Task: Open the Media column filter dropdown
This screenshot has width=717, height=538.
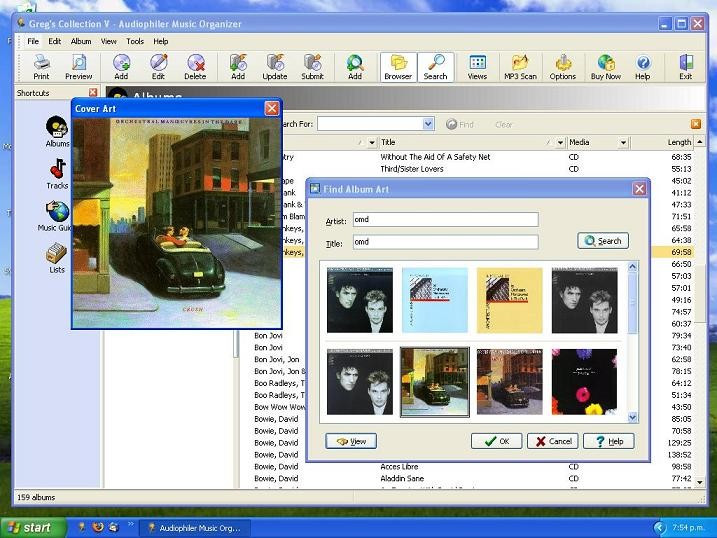Action: (623, 143)
